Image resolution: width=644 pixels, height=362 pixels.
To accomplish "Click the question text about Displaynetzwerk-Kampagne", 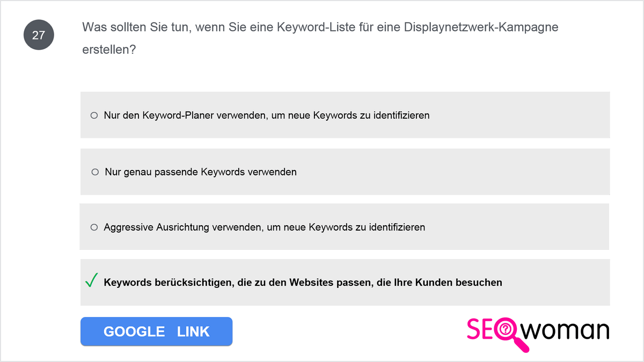I will (320, 27).
